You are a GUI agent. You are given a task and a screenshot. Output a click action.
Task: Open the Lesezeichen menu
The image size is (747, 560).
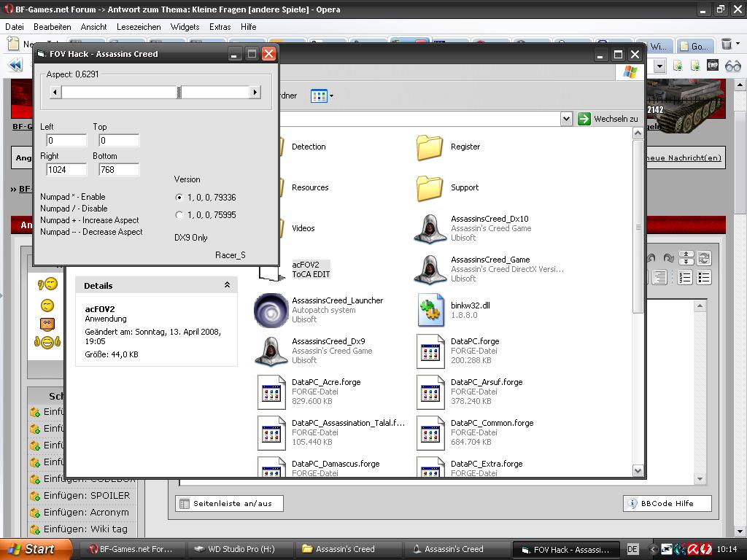[139, 27]
